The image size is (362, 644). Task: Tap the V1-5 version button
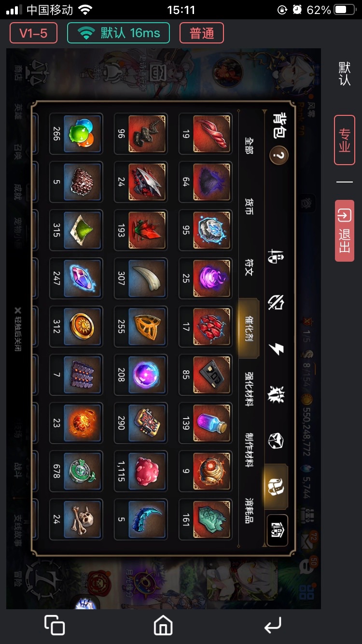coord(33,33)
